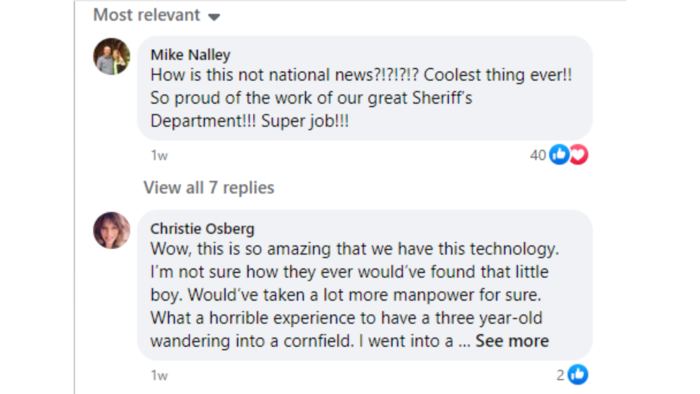
Task: Open Christie Osberg's profile picture
Action: (112, 230)
